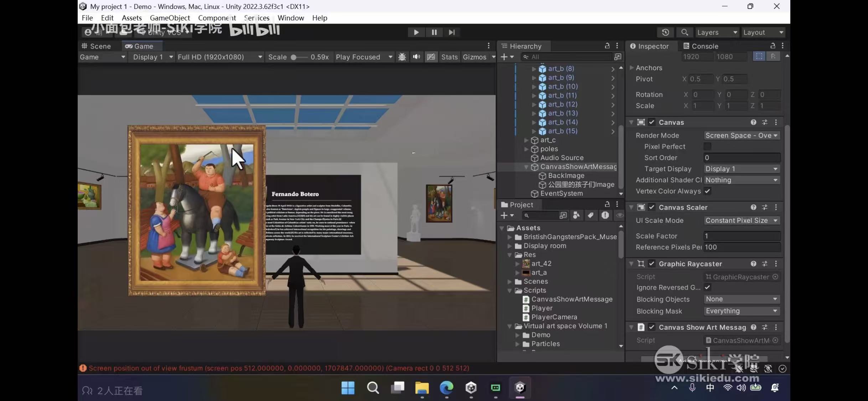
Task: Open Canvas component help icon
Action: point(753,122)
